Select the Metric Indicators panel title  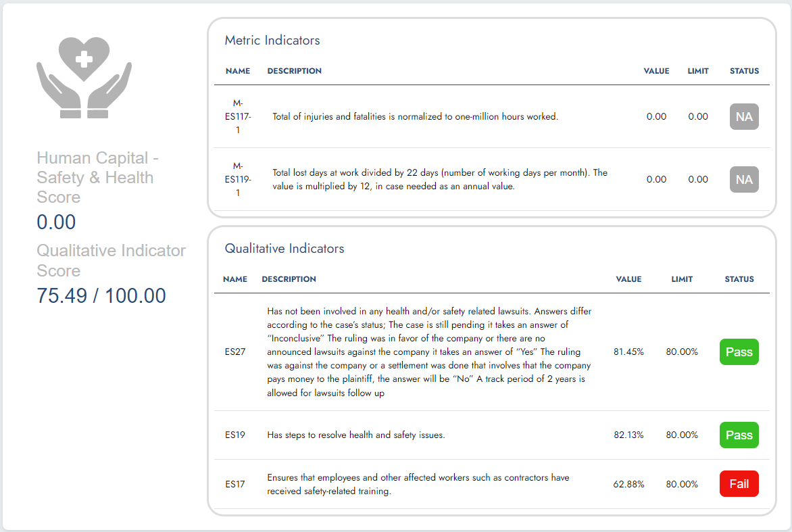coord(272,41)
